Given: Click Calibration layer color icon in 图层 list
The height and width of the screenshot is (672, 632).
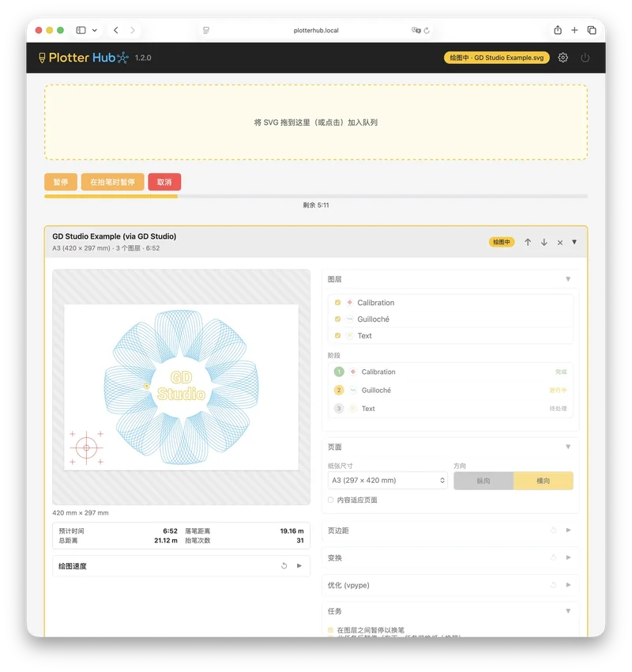Looking at the screenshot, I should tap(349, 303).
